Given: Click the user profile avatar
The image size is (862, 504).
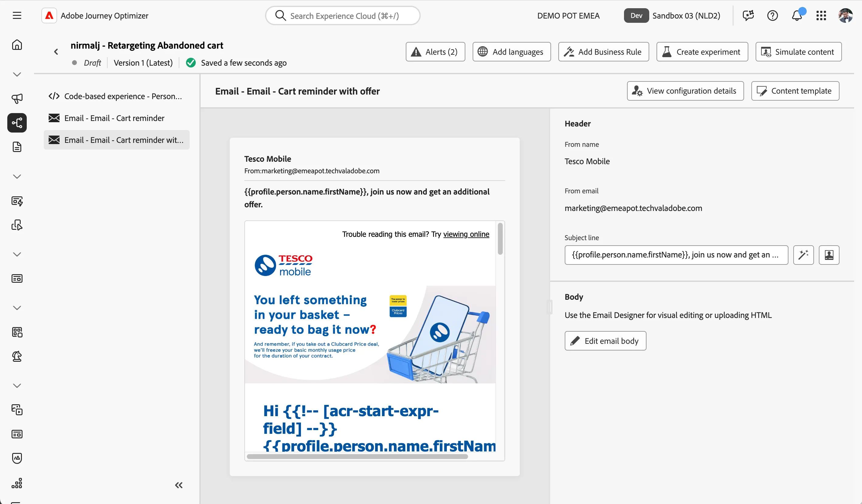Looking at the screenshot, I should coord(845,16).
